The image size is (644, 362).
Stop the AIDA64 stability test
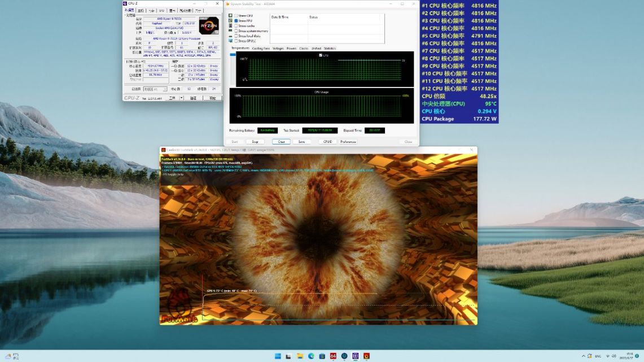click(255, 142)
